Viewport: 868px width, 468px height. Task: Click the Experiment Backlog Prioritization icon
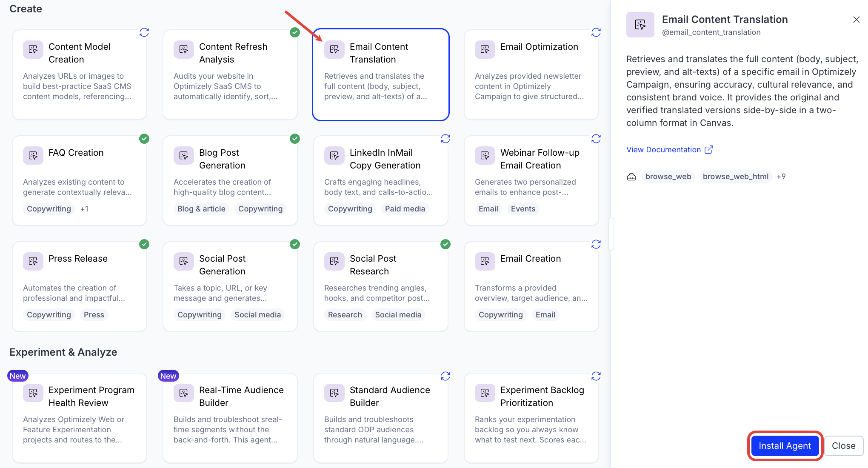pyautogui.click(x=485, y=393)
